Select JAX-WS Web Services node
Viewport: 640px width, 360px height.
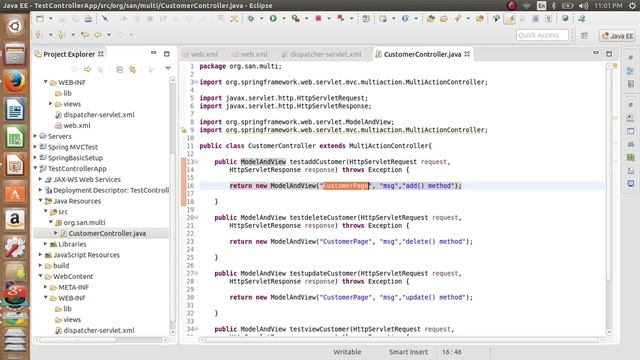87,179
